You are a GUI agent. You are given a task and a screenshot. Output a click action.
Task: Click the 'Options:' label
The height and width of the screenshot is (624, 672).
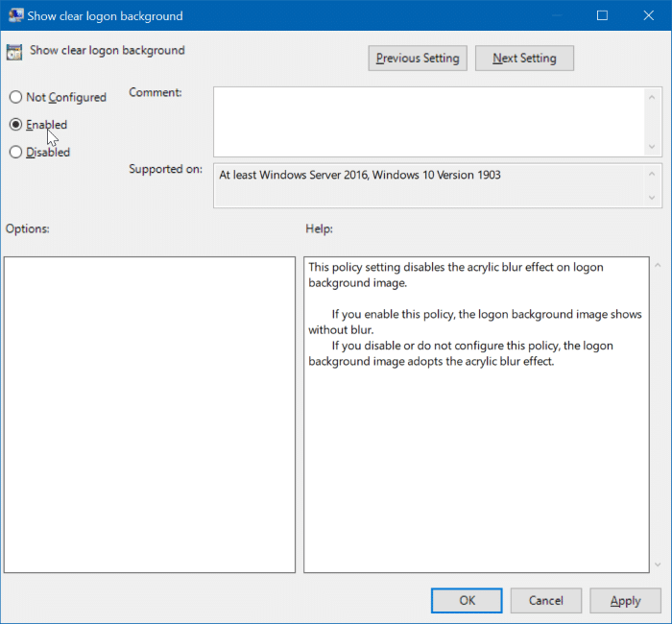[x=28, y=228]
